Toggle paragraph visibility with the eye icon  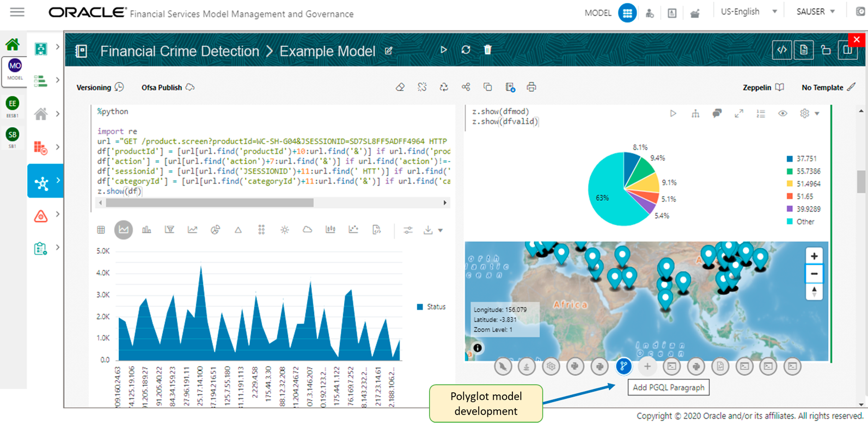[x=782, y=114]
